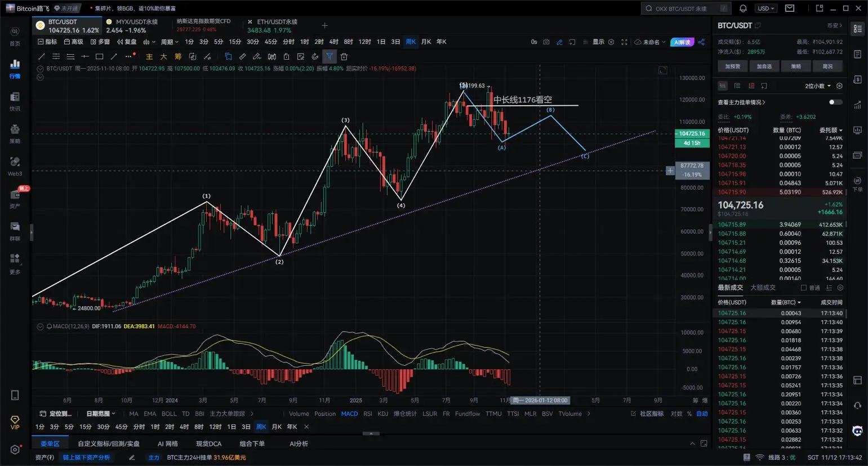Click the order book settings hexagon icon
This screenshot has height=466, width=868.
(x=839, y=86)
